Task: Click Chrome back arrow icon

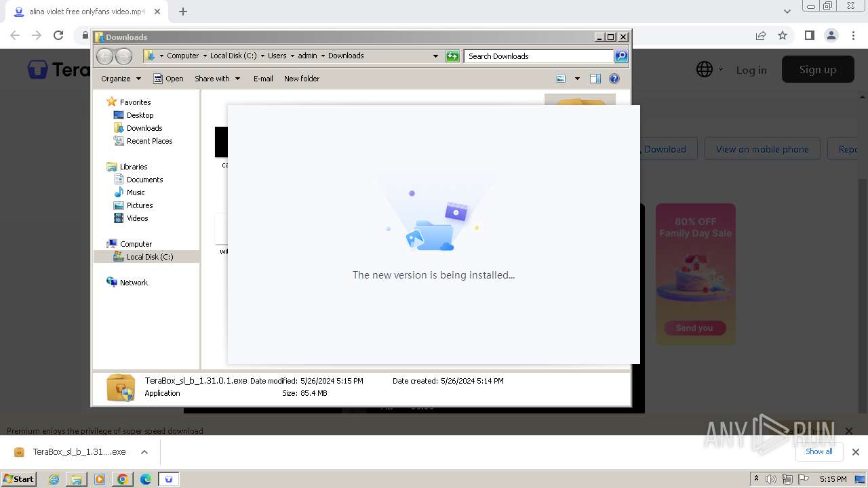Action: pyautogui.click(x=15, y=35)
